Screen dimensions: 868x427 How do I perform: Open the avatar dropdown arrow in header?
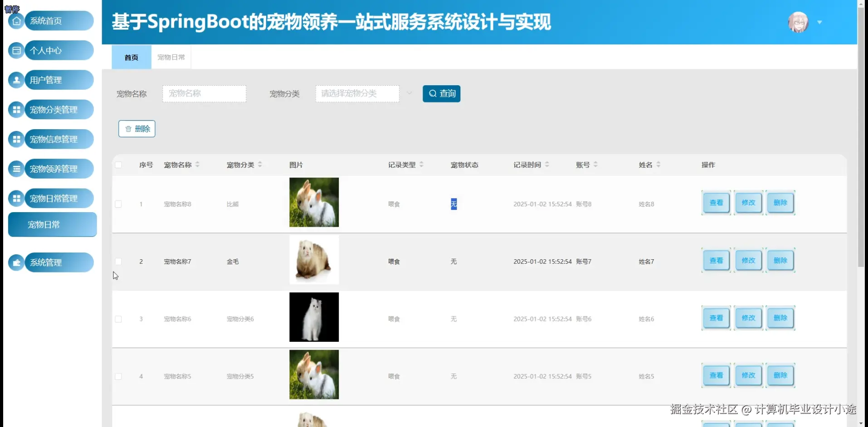click(x=819, y=22)
